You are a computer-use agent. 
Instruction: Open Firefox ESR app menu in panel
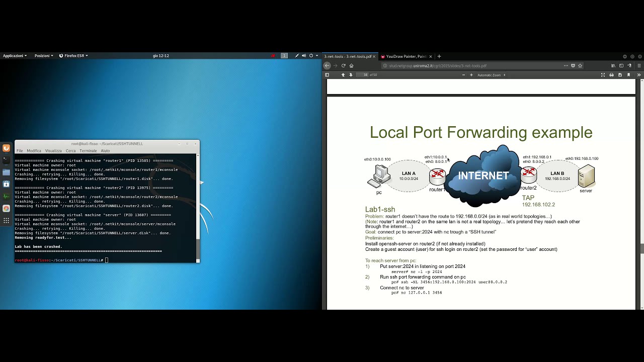point(73,56)
